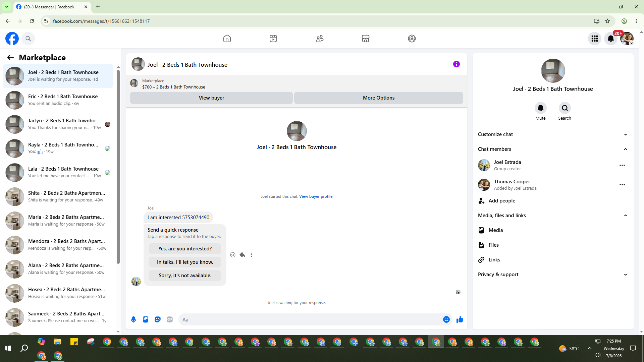Open the Groups icon in the top bar
This screenshot has width=644, height=362.
pos(412,39)
